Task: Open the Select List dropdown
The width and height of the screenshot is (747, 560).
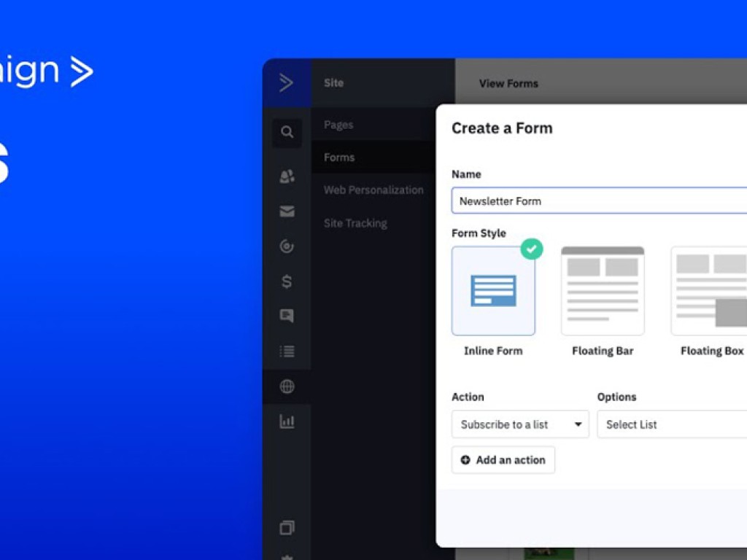Action: pyautogui.click(x=672, y=424)
